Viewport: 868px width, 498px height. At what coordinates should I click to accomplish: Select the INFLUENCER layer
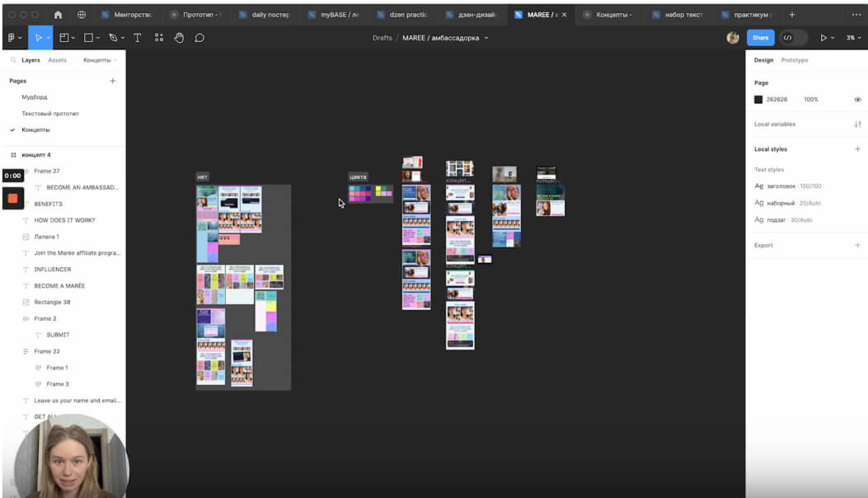[53, 270]
